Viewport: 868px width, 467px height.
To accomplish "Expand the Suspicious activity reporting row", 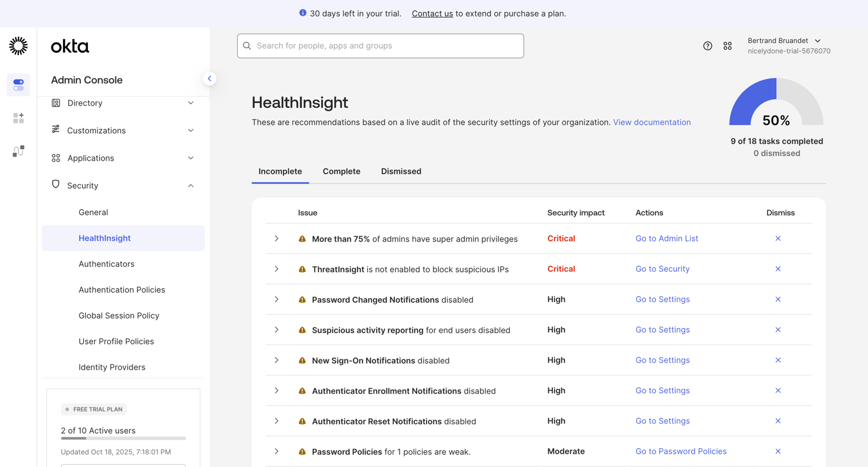I will click(x=277, y=330).
